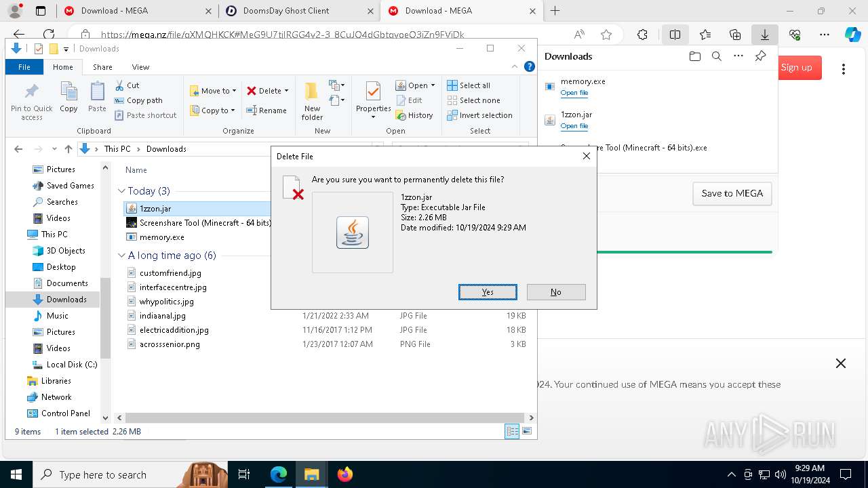Viewport: 868px width, 488px height.
Task: Click the Rename ribbon button
Action: [267, 110]
